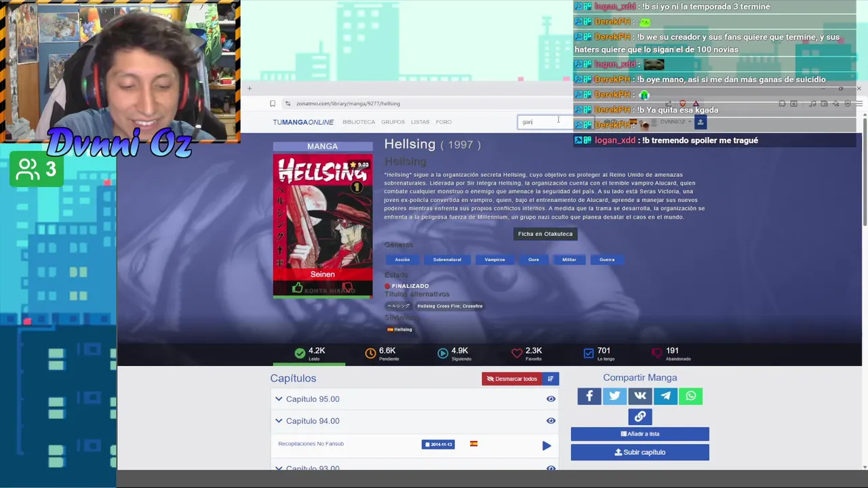Viewport: 868px width, 488px height.
Task: Reverse chapter order with sort icon
Action: 551,379
